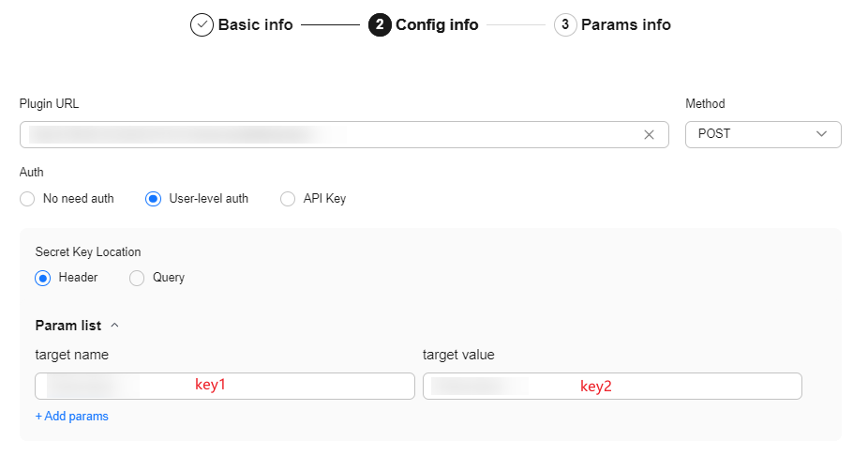Click the Param list caret arrow

(x=114, y=326)
